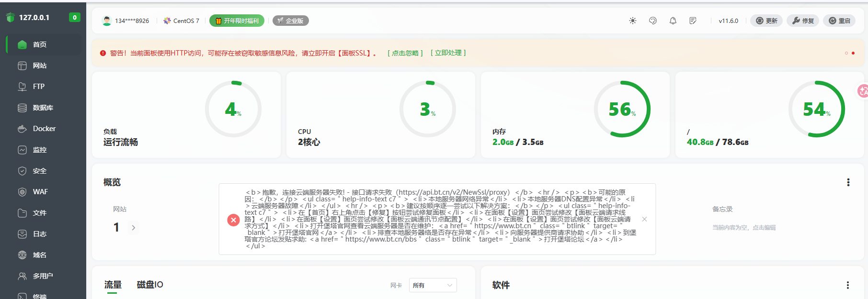
Task: Open the 网卡 所有 dropdown
Action: [433, 285]
